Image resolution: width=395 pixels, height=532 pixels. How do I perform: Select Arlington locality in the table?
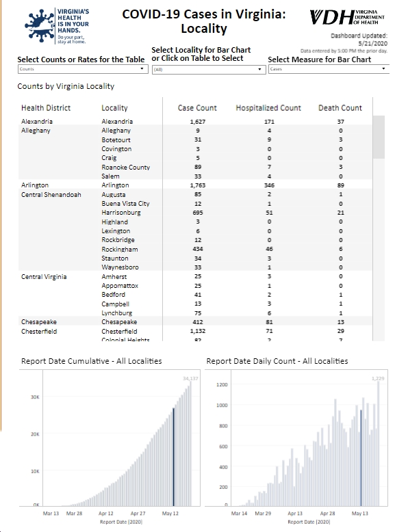tap(115, 185)
